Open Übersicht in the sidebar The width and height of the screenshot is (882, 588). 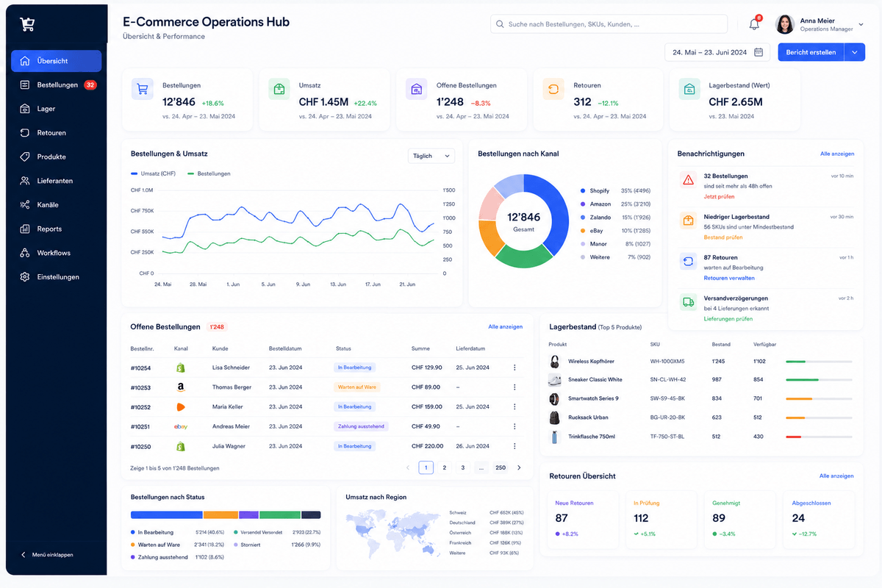click(56, 61)
